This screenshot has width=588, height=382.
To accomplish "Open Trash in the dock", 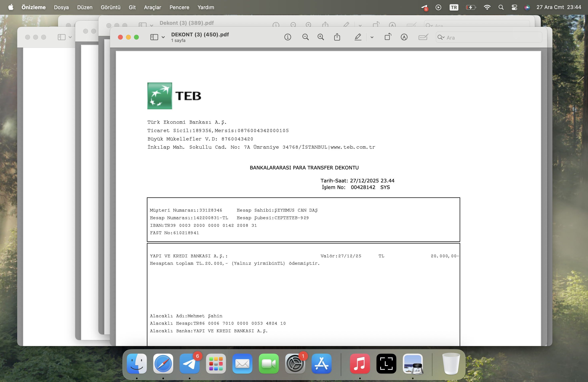I will [x=451, y=364].
